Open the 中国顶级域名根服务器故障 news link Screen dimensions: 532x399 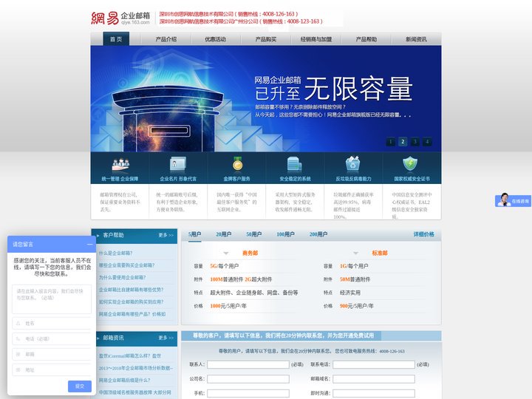pyautogui.click(x=135, y=392)
